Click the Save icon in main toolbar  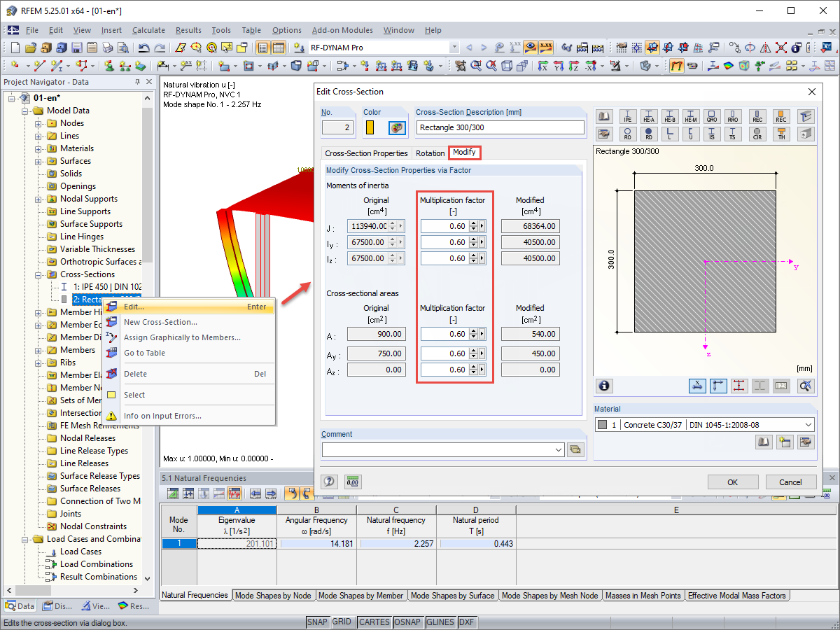pos(76,48)
